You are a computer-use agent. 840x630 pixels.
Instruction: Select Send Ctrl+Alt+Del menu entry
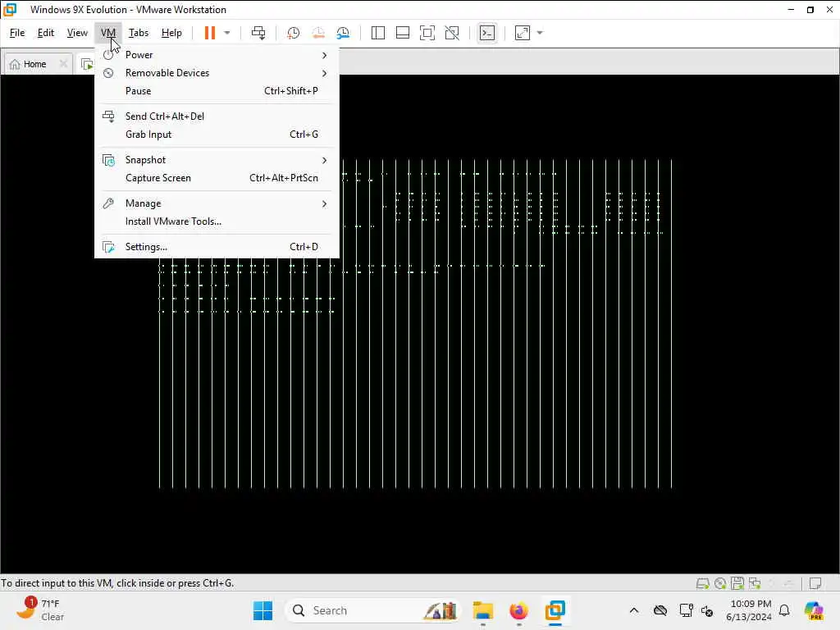[217, 116]
